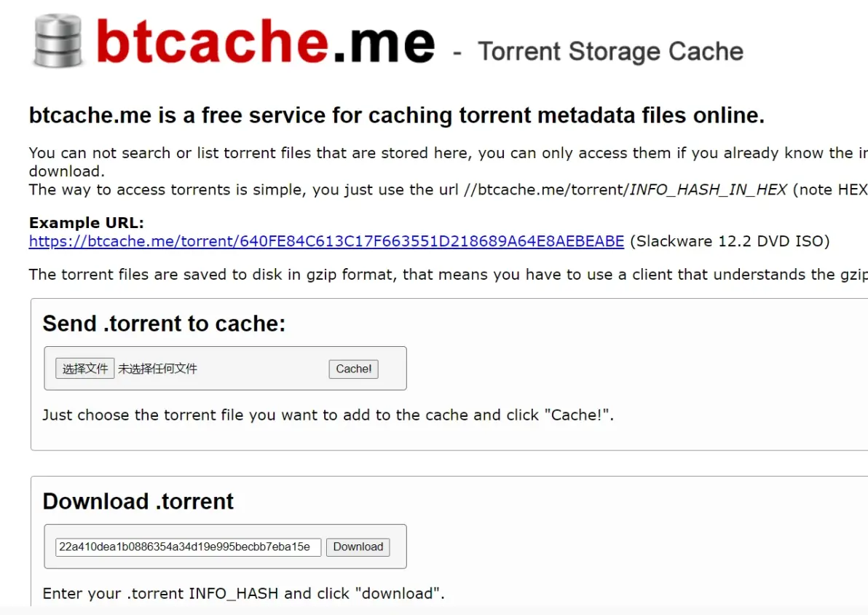Click the bold "Example URL:" label

87,223
